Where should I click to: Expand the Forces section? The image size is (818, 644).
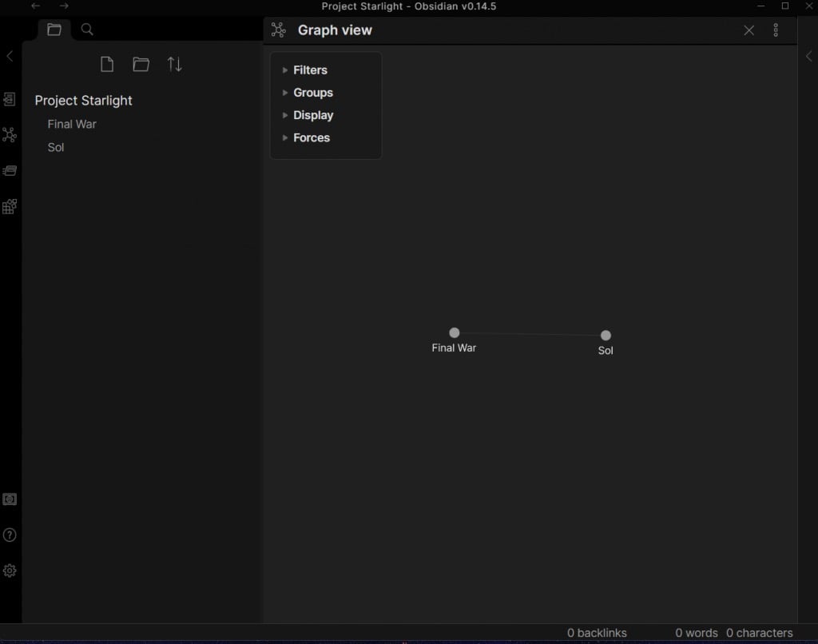[x=311, y=137]
